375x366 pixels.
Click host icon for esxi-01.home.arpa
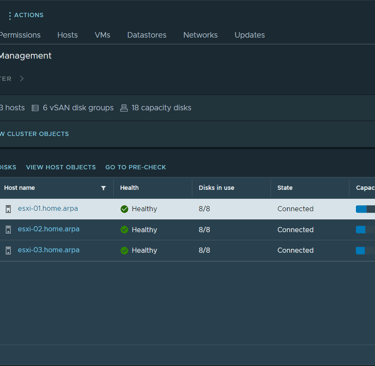pyautogui.click(x=8, y=209)
